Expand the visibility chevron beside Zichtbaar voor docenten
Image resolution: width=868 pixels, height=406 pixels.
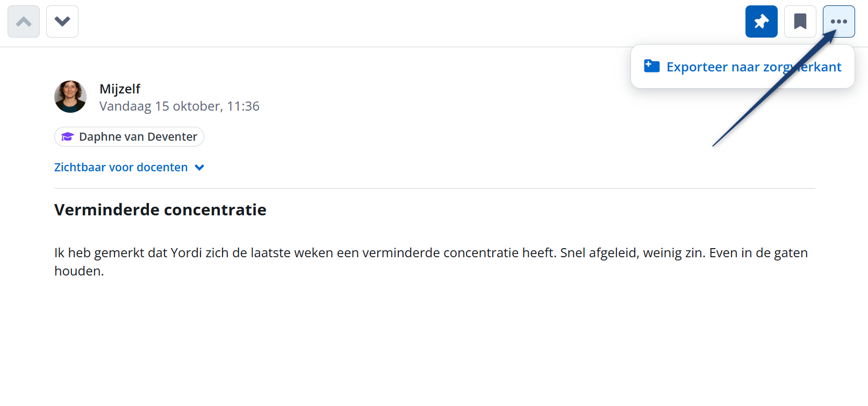click(x=199, y=168)
